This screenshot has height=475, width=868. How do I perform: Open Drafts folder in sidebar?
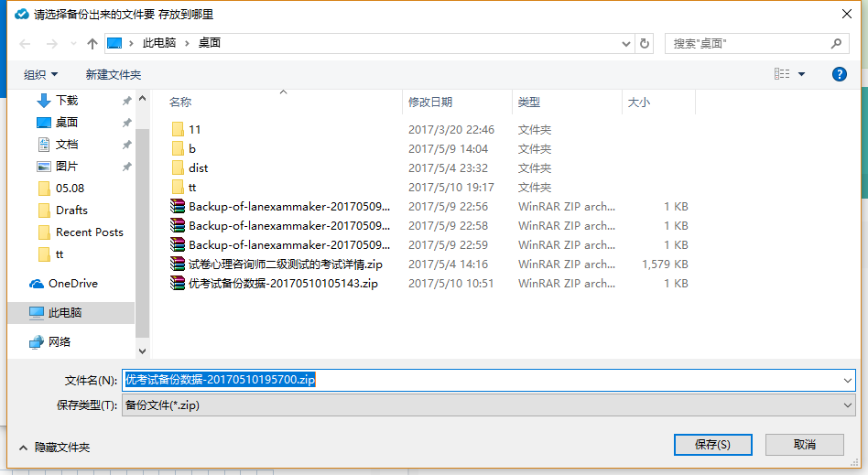71,211
